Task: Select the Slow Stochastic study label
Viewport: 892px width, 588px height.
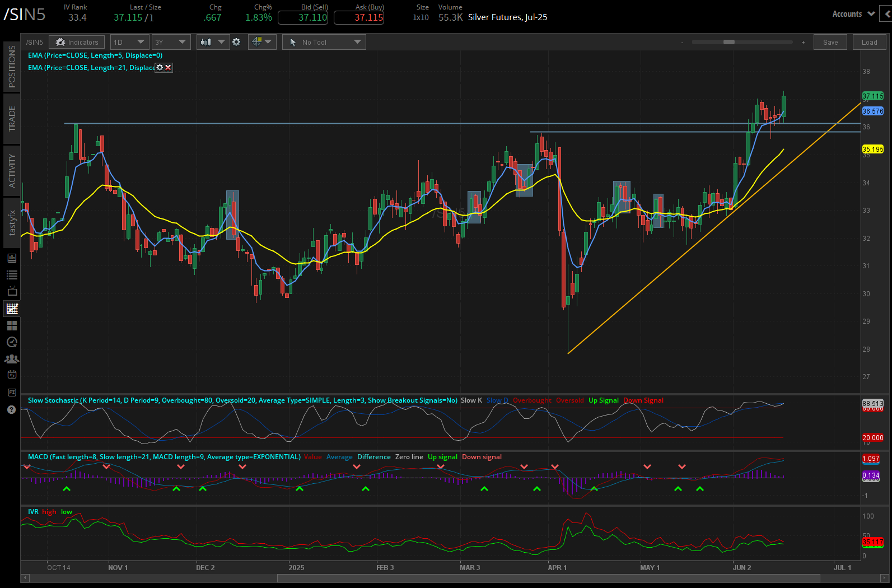Action: click(x=242, y=400)
